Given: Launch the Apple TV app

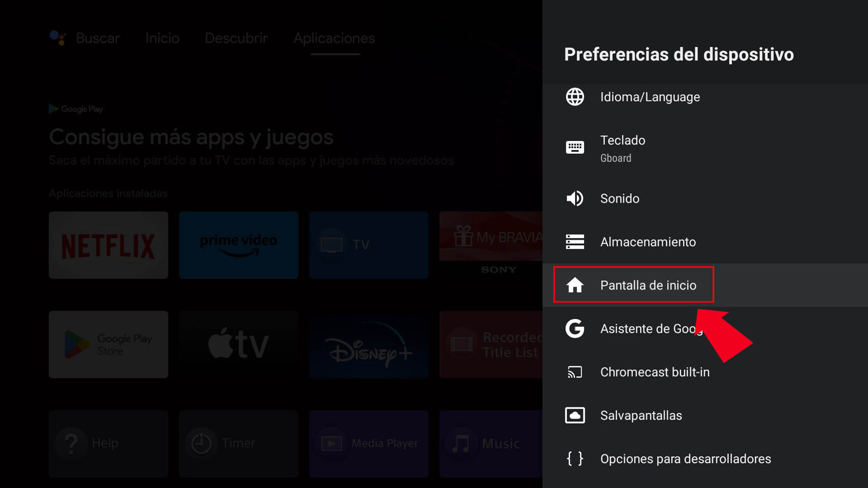Looking at the screenshot, I should pos(238,344).
